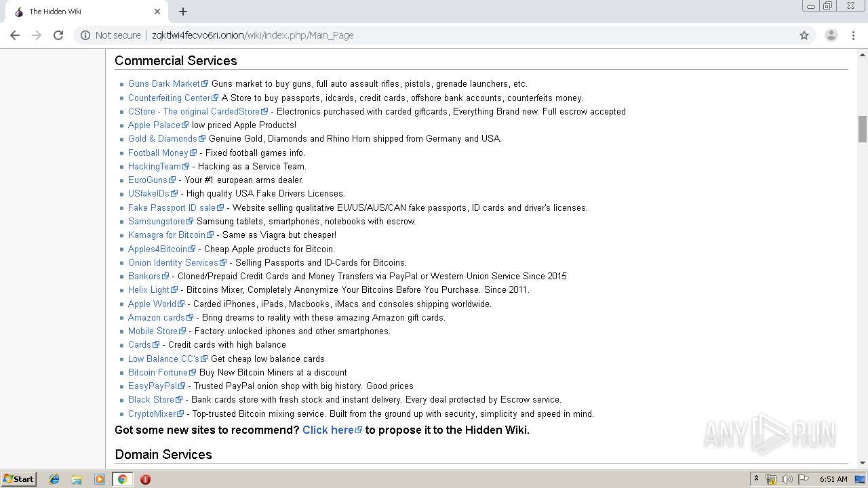Open Fake Passport ID sale link

pyautogui.click(x=176, y=207)
